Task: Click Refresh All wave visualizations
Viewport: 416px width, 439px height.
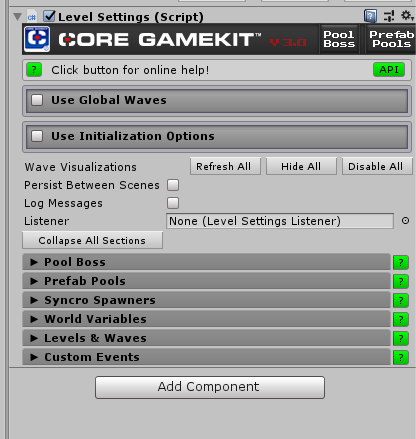Action: coord(225,166)
